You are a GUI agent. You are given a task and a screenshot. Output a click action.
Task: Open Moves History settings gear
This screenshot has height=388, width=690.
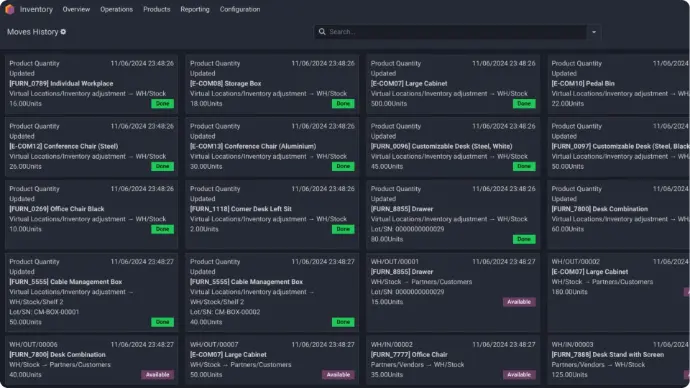63,32
